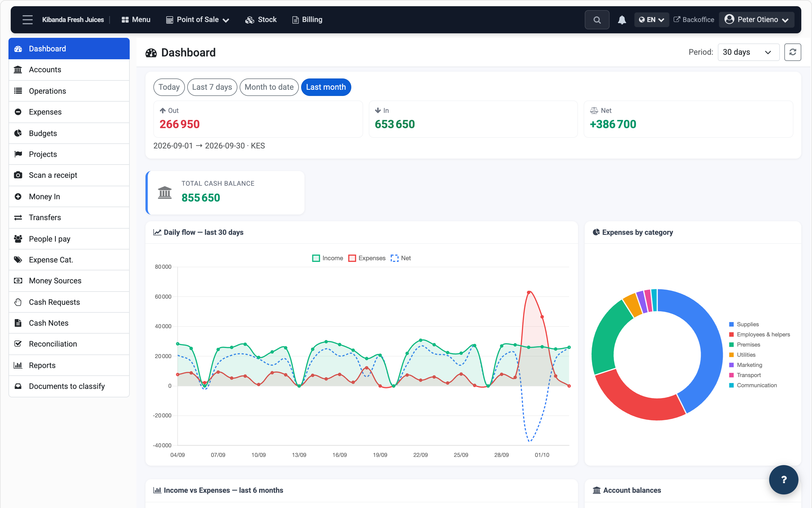This screenshot has width=812, height=508.
Task: Click the Budgets pie chart icon
Action: pyautogui.click(x=18, y=133)
